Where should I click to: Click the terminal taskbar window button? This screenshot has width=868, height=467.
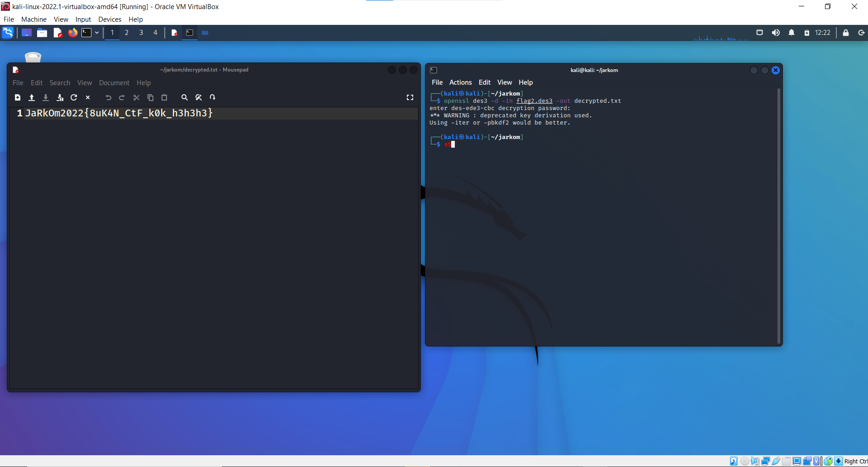pyautogui.click(x=190, y=33)
